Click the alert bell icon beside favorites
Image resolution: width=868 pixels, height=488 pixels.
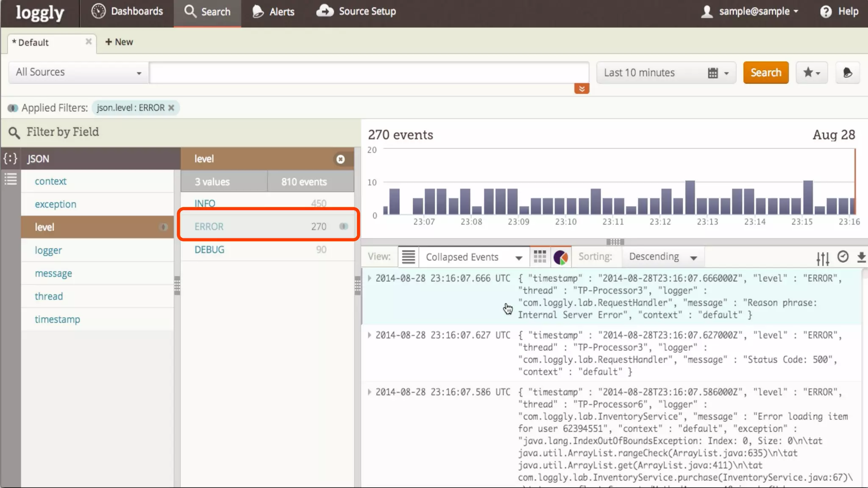pos(847,72)
